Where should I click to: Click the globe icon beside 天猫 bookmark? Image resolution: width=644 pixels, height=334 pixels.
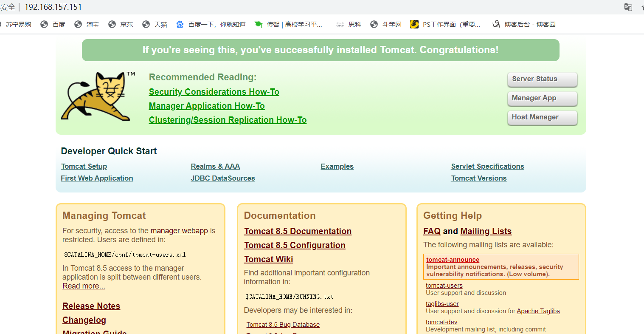point(146,25)
